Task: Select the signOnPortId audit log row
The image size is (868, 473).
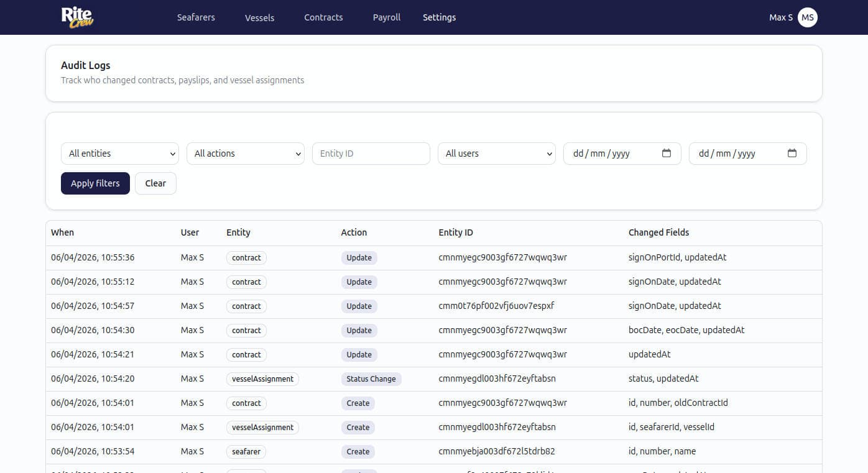Action: click(433, 257)
